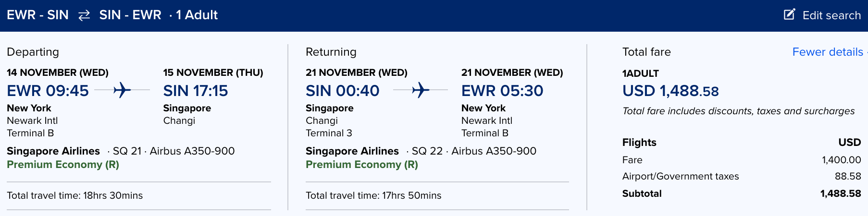Click the returning flight airplane icon
Image resolution: width=868 pixels, height=216 pixels.
[421, 90]
